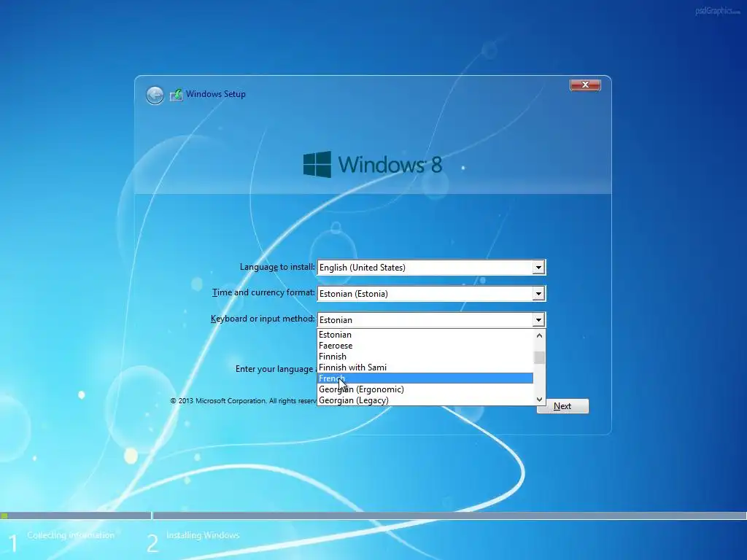The width and height of the screenshot is (747, 560).
Task: Click the 'Time and currency format' label
Action: [264, 292]
